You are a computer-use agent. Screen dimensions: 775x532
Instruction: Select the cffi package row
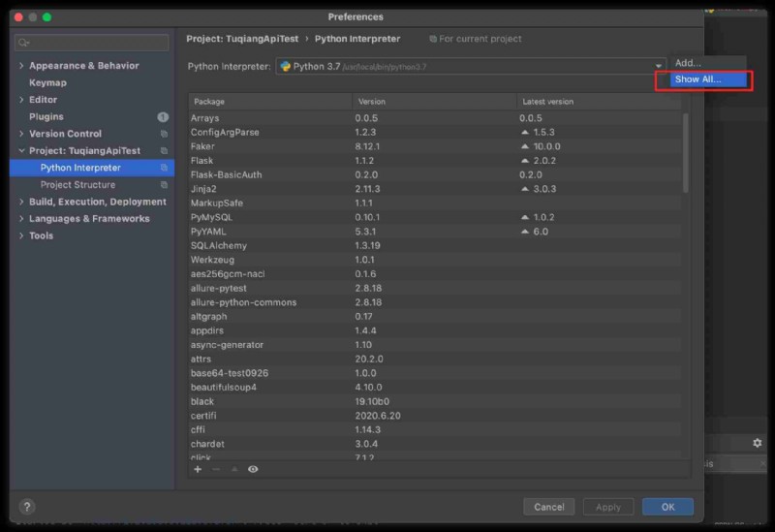pyautogui.click(x=435, y=429)
